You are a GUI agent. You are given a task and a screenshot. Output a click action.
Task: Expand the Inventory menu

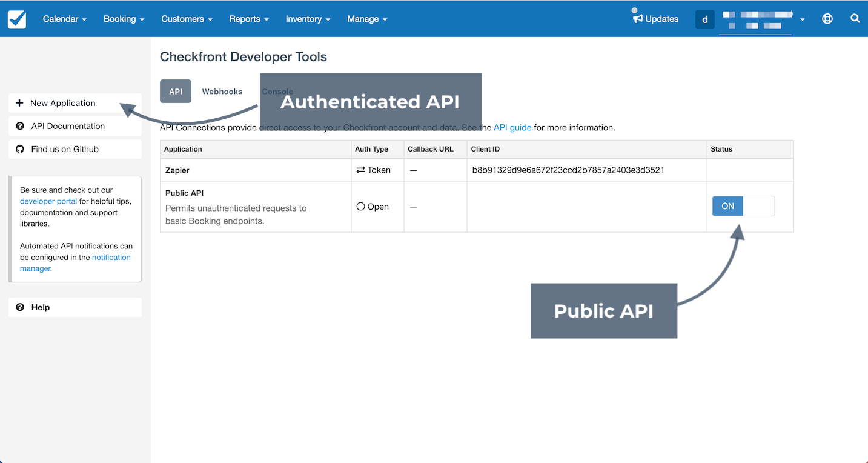click(308, 19)
